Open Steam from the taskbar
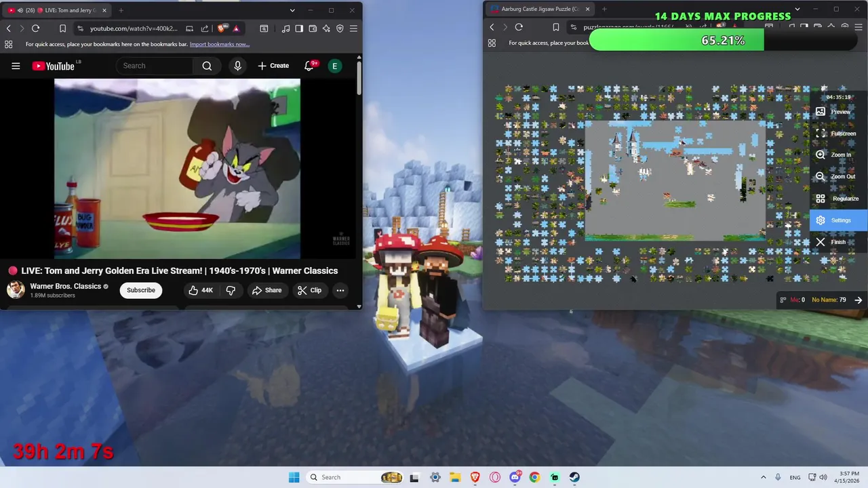868x488 pixels. 574,477
